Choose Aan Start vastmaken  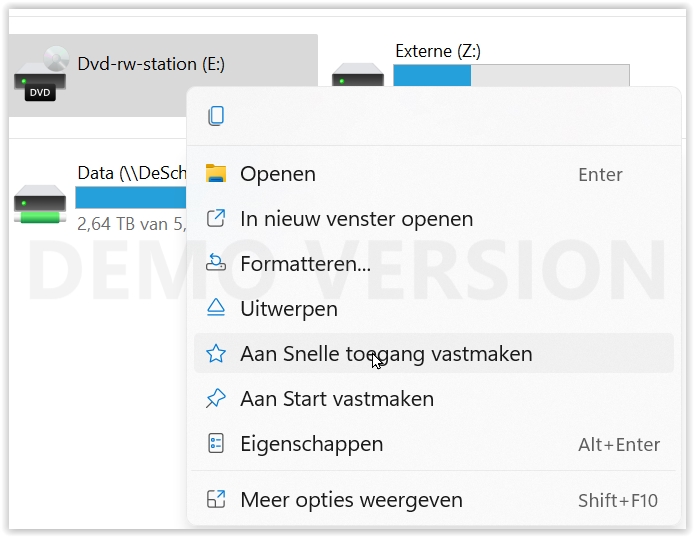[337, 399]
